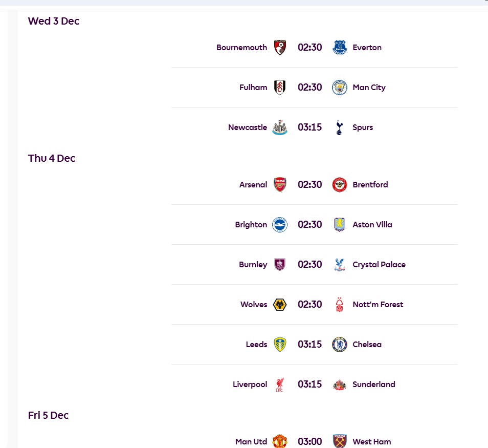Select the Sunderland team link
Viewport: 488px width, 448px height.
tap(374, 384)
